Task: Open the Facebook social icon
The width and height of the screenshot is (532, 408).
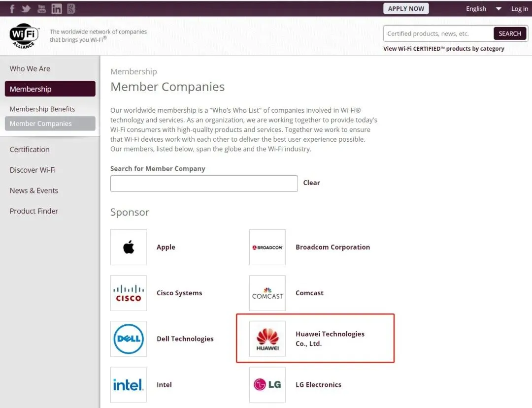Action: (x=12, y=9)
